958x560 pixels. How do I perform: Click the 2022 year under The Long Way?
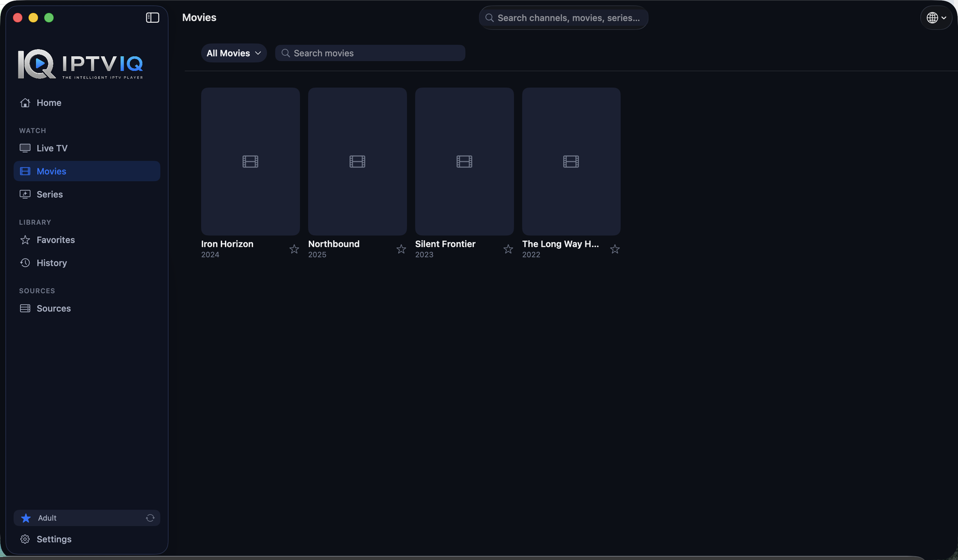(x=531, y=255)
